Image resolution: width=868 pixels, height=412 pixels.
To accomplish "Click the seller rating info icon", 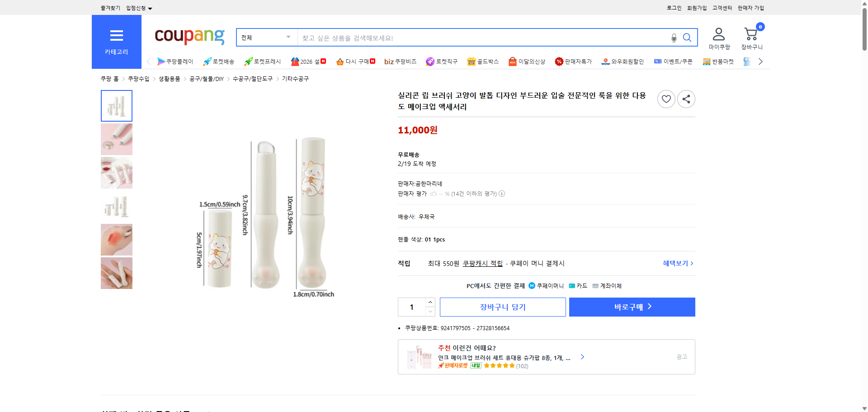I will pos(502,194).
